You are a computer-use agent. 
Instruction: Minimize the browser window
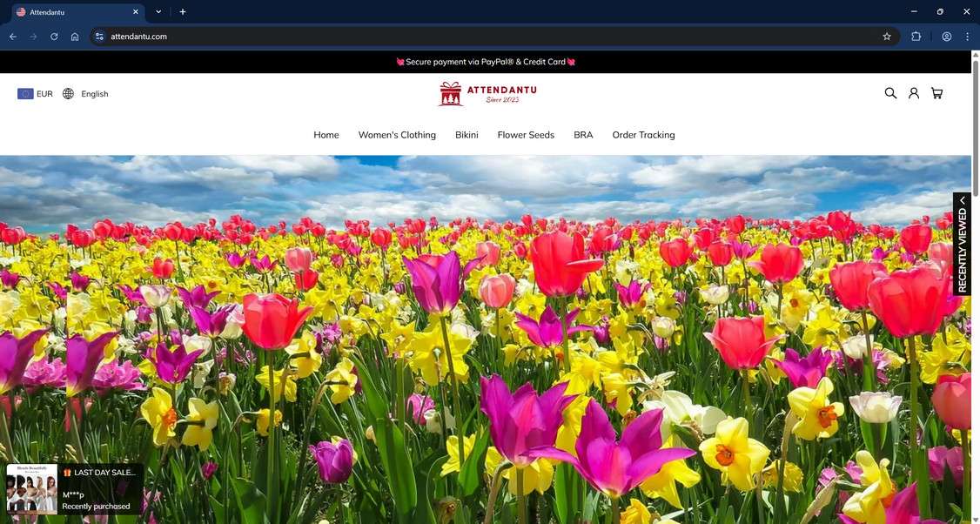914,12
